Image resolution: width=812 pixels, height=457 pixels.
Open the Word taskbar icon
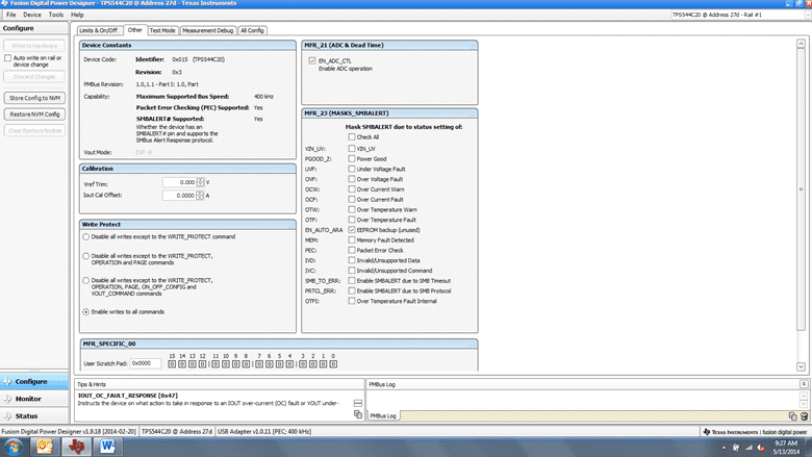(x=107, y=446)
